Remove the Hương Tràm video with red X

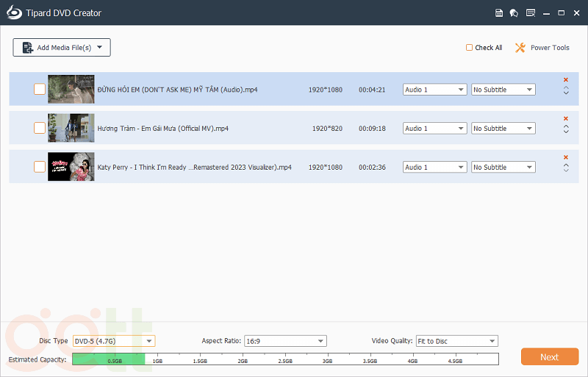(x=565, y=118)
